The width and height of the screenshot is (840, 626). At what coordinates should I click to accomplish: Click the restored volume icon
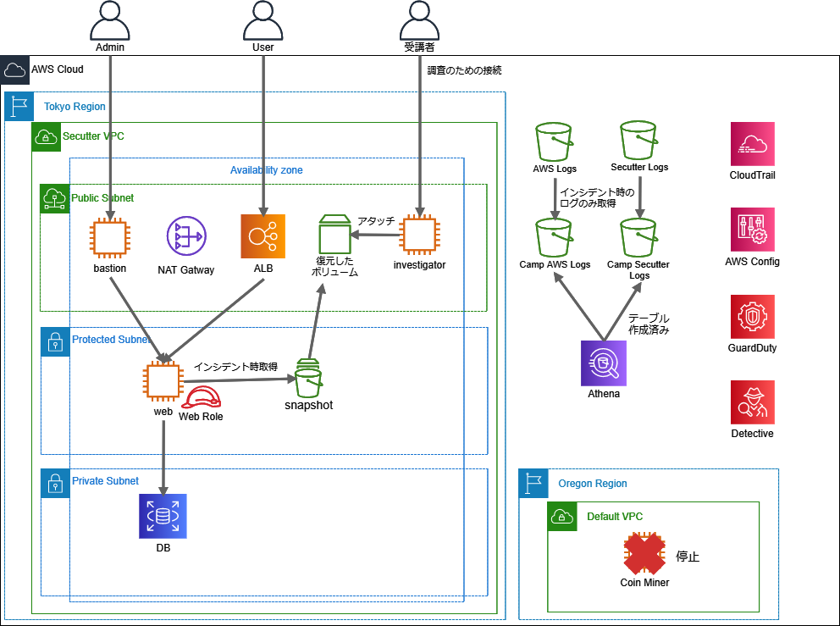(335, 235)
